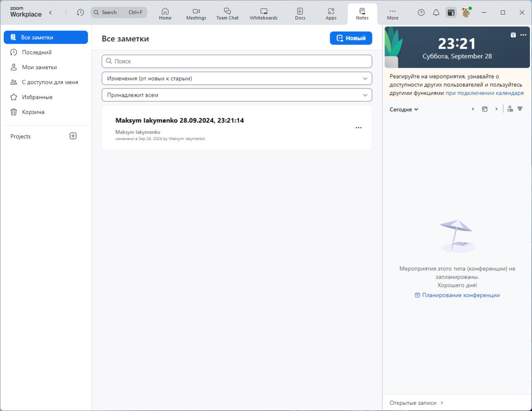Open the profile avatar menu

[466, 12]
